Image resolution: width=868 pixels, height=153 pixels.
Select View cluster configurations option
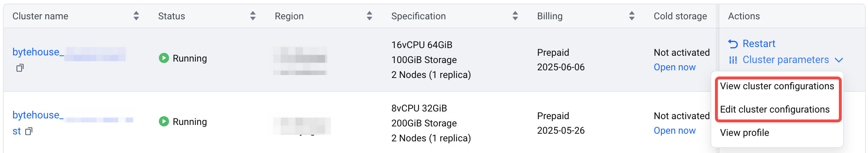pyautogui.click(x=777, y=86)
